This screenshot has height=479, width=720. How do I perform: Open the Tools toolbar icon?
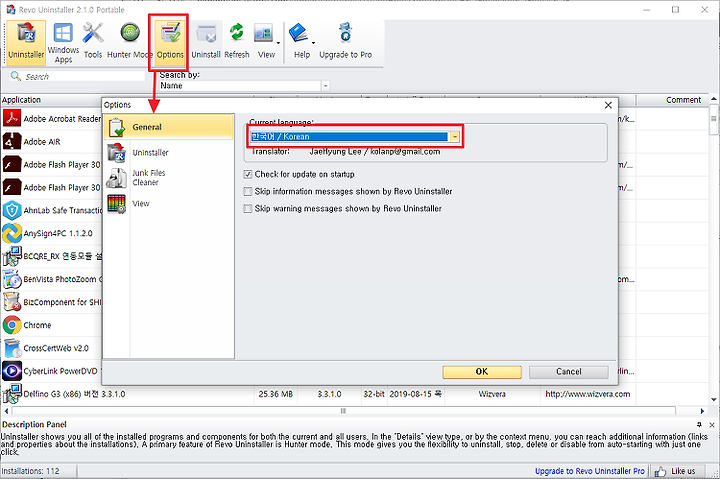[x=93, y=42]
